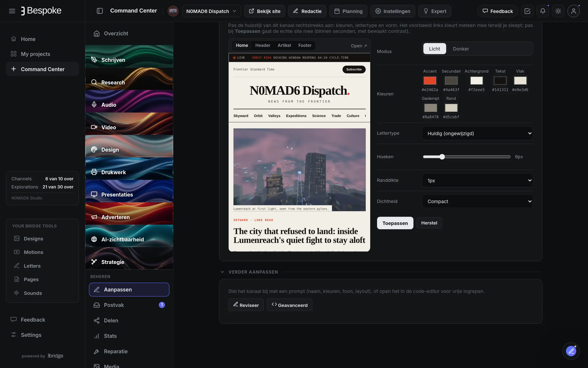Open Motions bridge tool

[x=42, y=252]
